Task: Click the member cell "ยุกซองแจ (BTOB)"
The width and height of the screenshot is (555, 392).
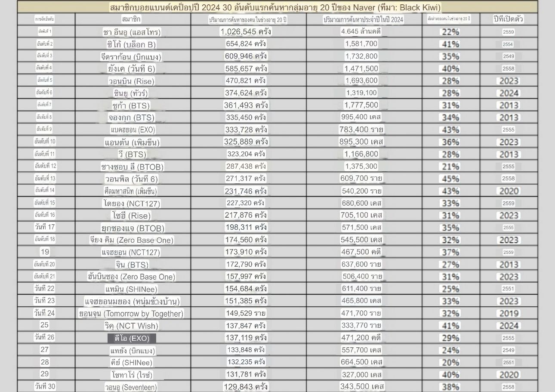Action: 133,228
